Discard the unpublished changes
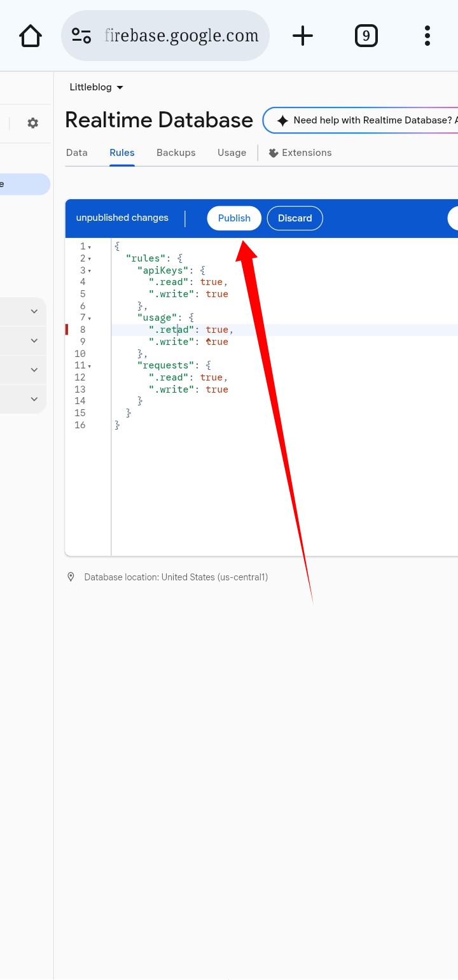Image resolution: width=458 pixels, height=980 pixels. pyautogui.click(x=295, y=218)
